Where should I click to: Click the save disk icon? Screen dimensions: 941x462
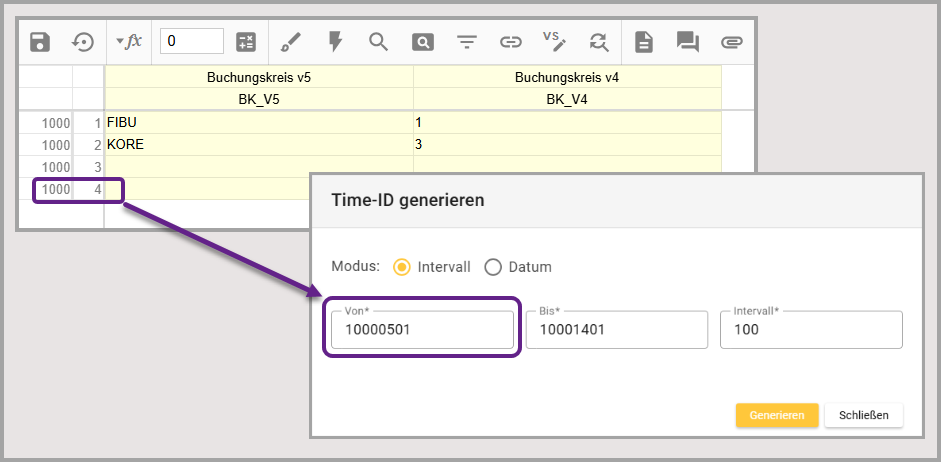(40, 42)
